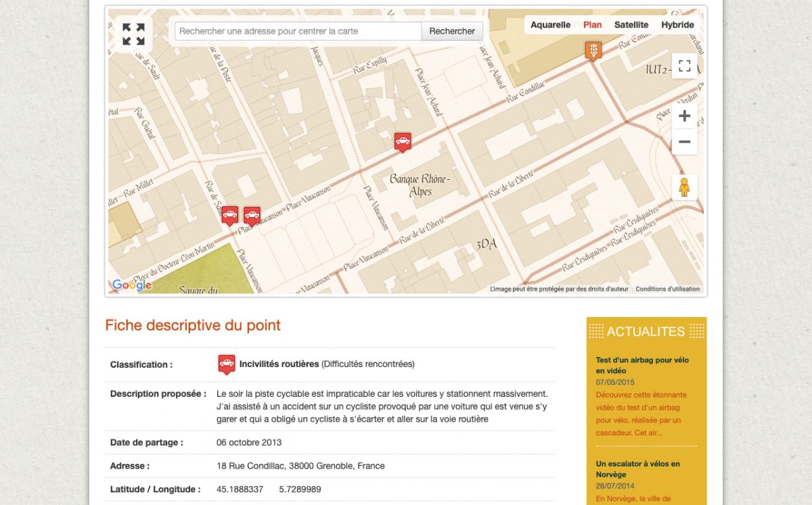Click the leftmost red car marker
812x505 pixels.
click(x=230, y=215)
